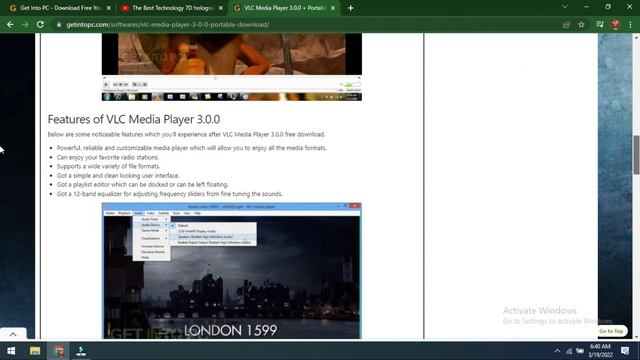
Task: Close the YouTube 7D hologram tab
Action: point(221,8)
